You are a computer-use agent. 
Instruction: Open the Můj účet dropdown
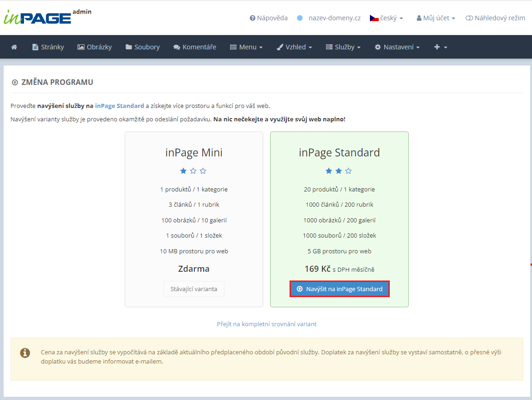[436, 18]
